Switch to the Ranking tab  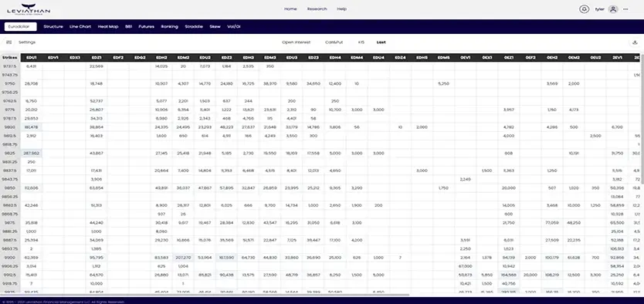pyautogui.click(x=170, y=27)
